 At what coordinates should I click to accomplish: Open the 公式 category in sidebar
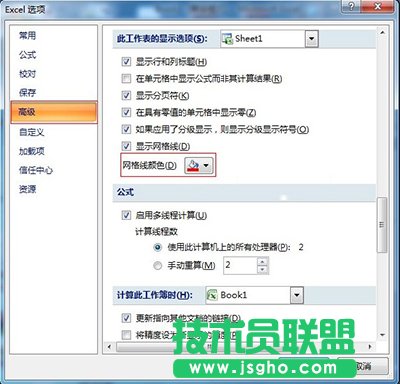[x=27, y=55]
